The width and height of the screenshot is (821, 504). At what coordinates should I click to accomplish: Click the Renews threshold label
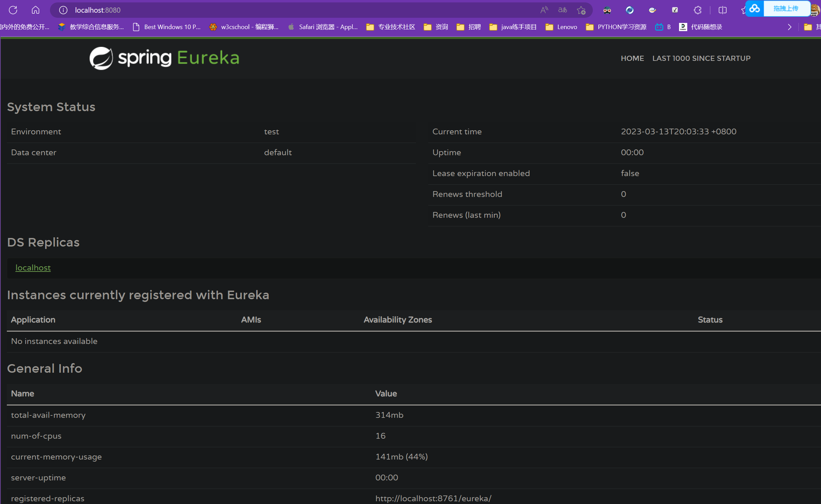tap(467, 194)
